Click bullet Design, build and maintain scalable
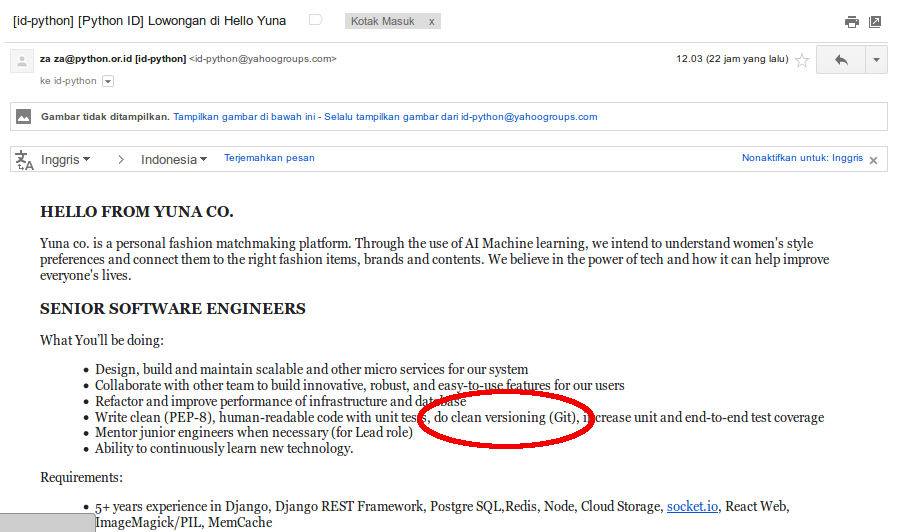Viewport: 899px width, 532px height. [311, 369]
